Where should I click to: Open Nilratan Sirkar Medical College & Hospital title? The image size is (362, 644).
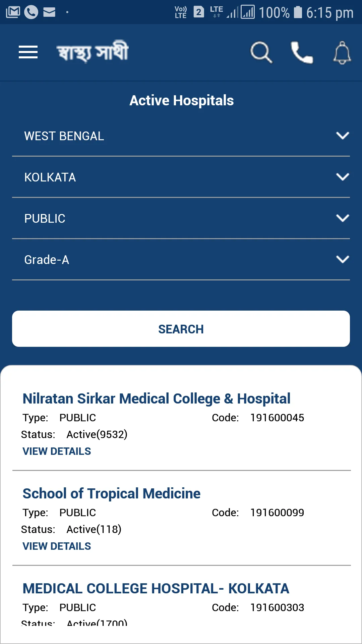[x=156, y=398]
